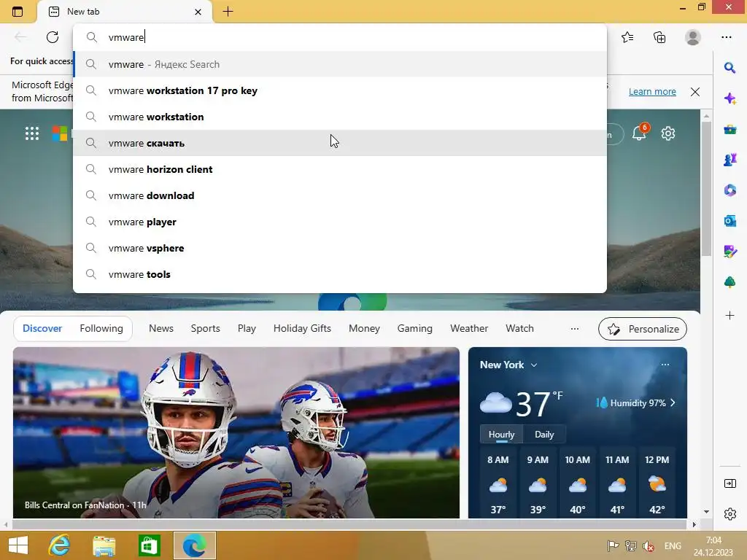
Task: Show more feed categories ellipsis
Action: click(575, 329)
